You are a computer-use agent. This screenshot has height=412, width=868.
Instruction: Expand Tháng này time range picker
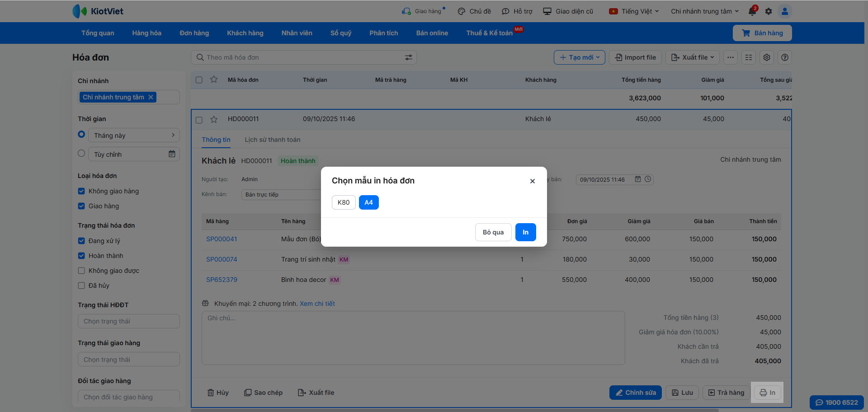coord(134,135)
